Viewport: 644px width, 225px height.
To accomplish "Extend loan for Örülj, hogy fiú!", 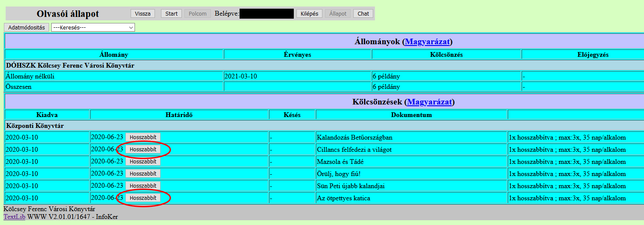I will [x=143, y=174].
